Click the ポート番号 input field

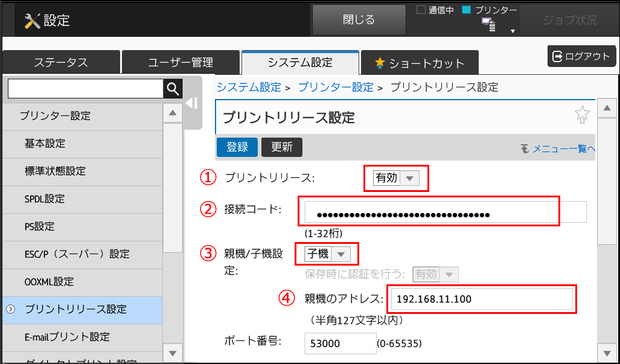[340, 343]
